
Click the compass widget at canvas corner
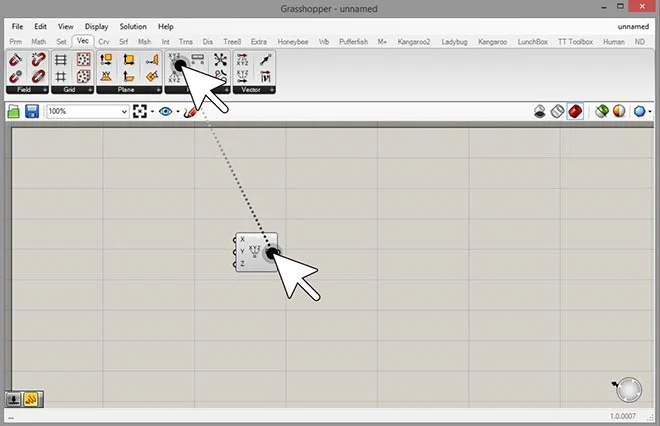click(628, 390)
